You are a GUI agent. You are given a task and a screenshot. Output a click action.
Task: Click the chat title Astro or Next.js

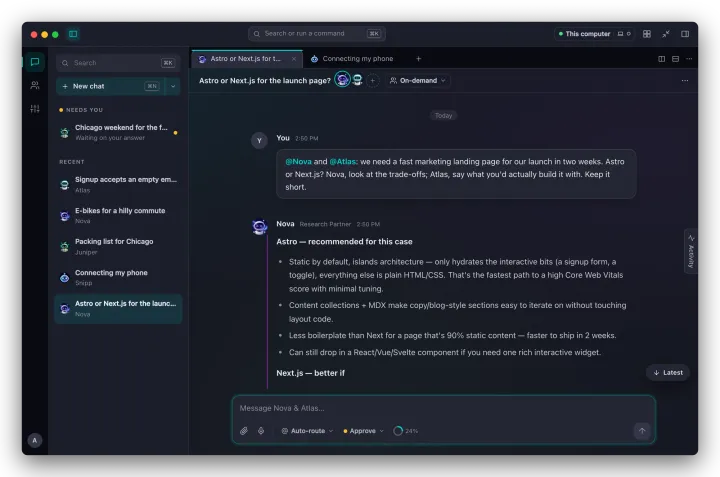click(x=265, y=81)
